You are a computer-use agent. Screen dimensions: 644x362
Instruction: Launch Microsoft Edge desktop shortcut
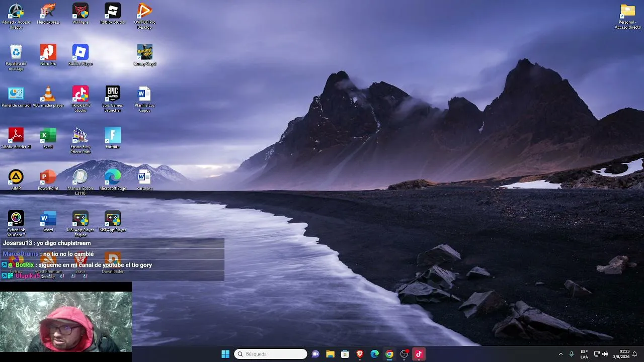pos(113,180)
